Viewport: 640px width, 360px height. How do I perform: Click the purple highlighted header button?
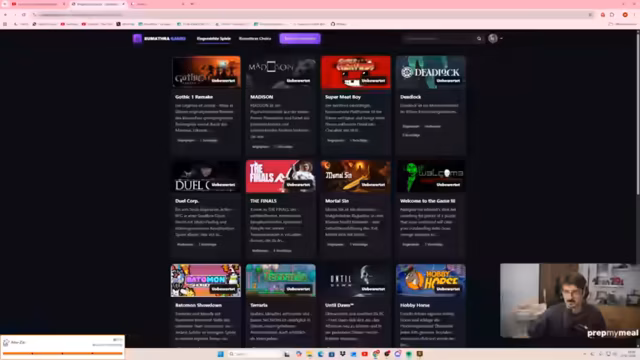300,38
